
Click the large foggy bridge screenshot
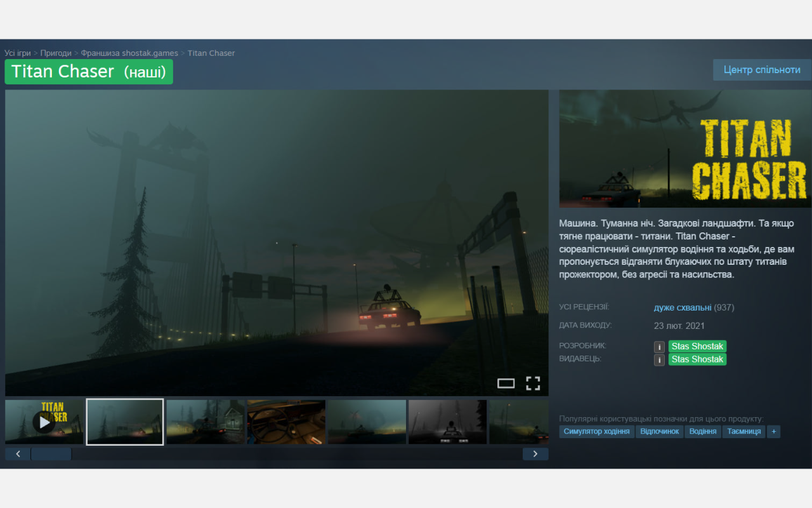point(277,243)
